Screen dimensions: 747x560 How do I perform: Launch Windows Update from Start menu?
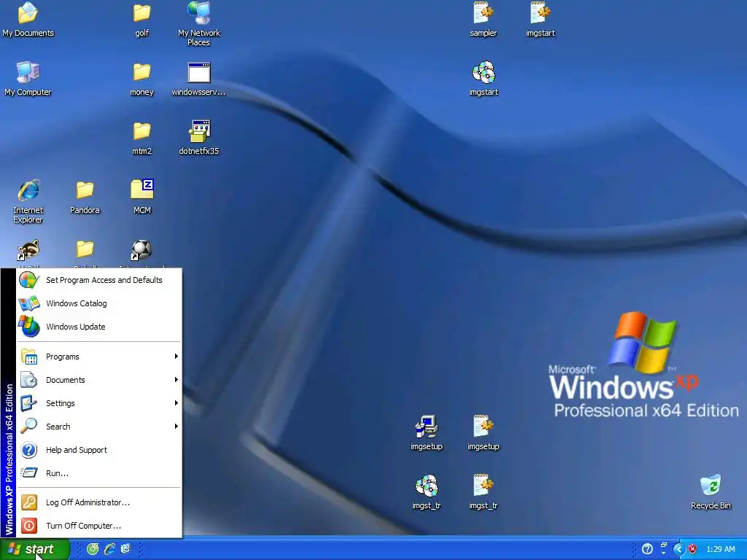point(99,327)
